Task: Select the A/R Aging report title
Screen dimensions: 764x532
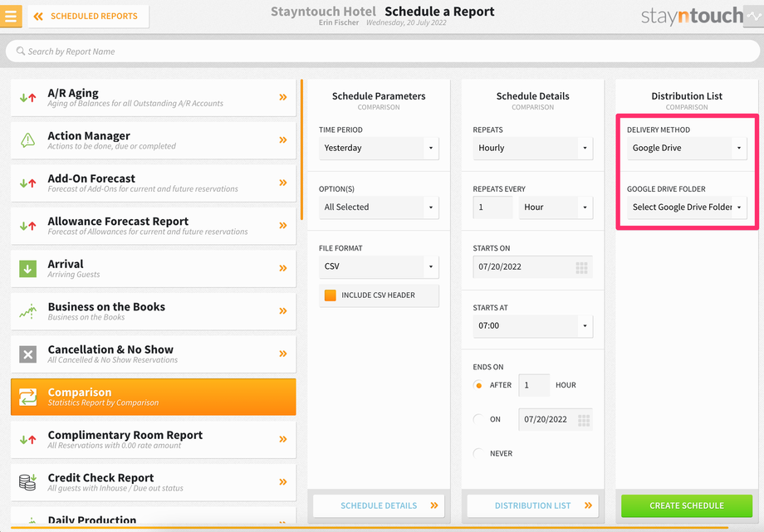Action: (73, 93)
